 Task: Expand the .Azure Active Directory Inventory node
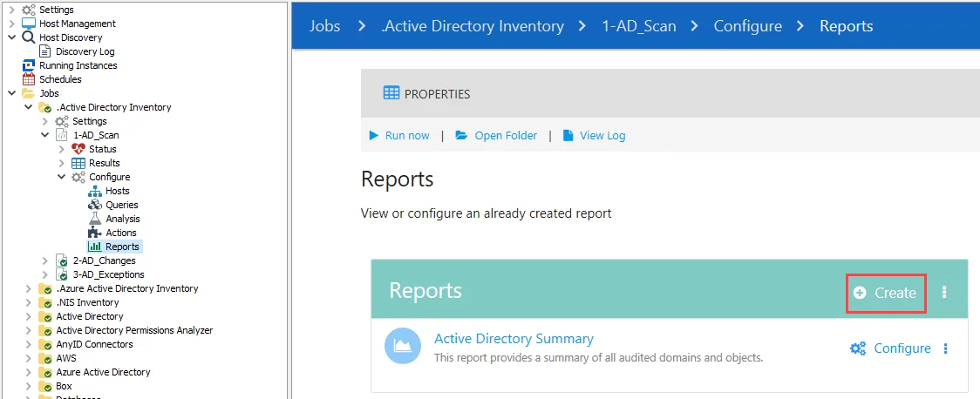(28, 288)
